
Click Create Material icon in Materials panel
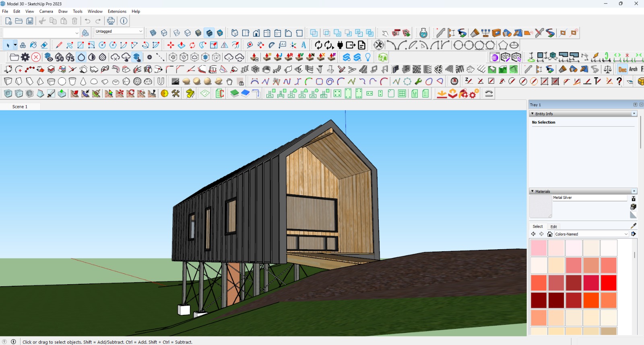[x=633, y=207]
